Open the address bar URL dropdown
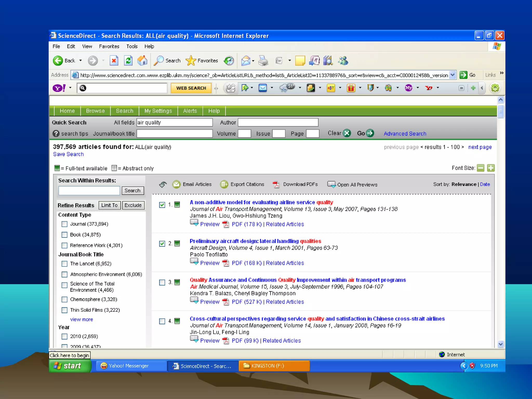 point(453,75)
